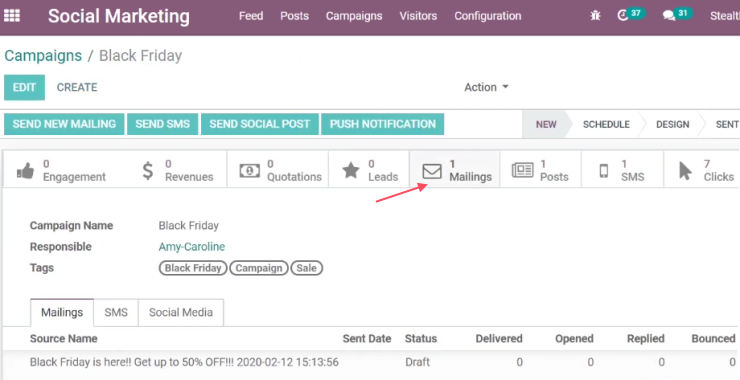
Task: Click the Black Friday tag
Action: click(x=193, y=268)
